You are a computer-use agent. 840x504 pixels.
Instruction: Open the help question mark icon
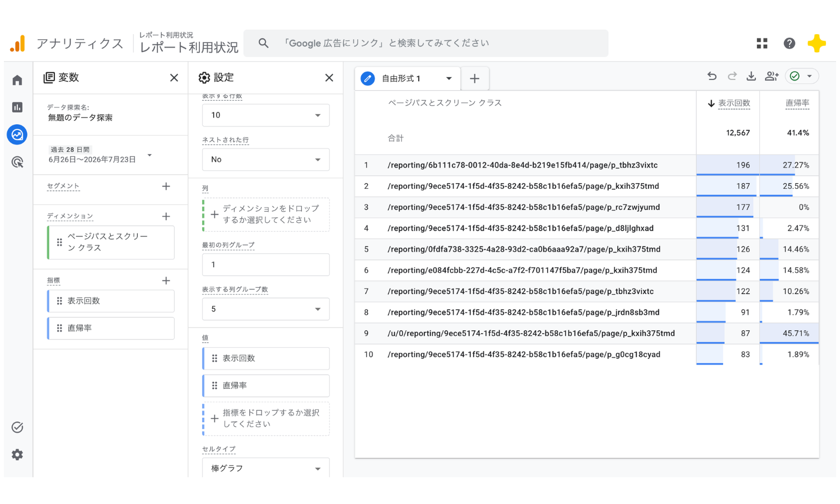(790, 43)
